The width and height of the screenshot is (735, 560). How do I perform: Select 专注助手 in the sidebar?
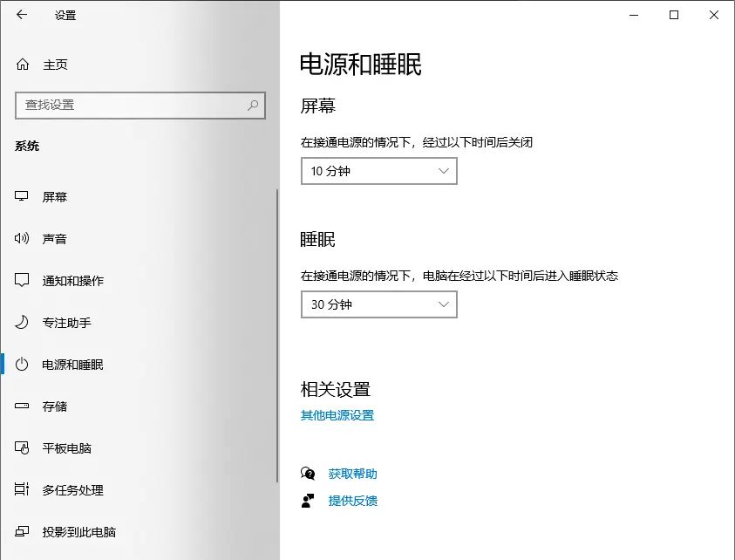pos(67,323)
